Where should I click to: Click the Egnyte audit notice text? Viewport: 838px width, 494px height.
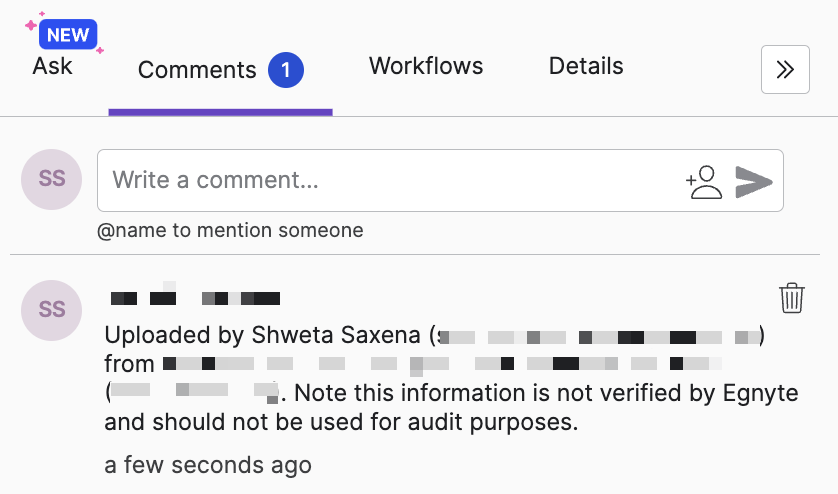coord(452,407)
